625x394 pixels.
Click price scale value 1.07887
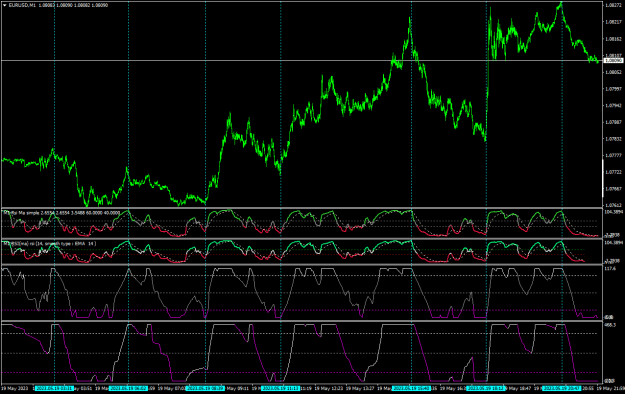tap(613, 122)
